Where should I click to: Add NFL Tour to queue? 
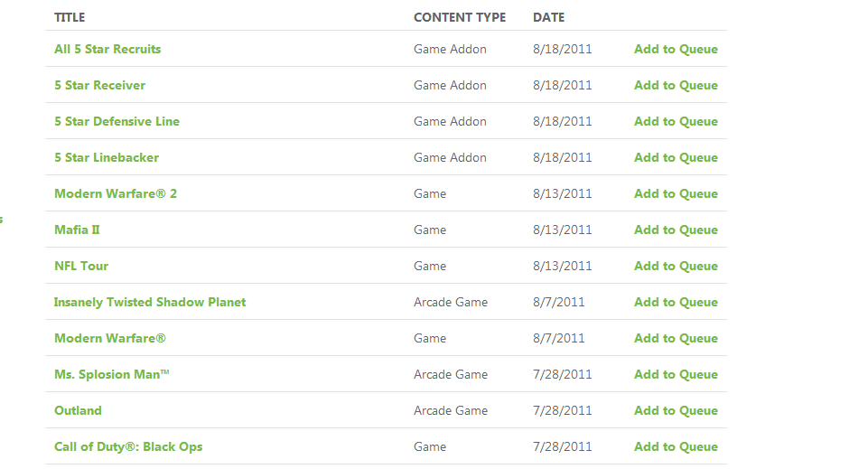[x=676, y=266]
